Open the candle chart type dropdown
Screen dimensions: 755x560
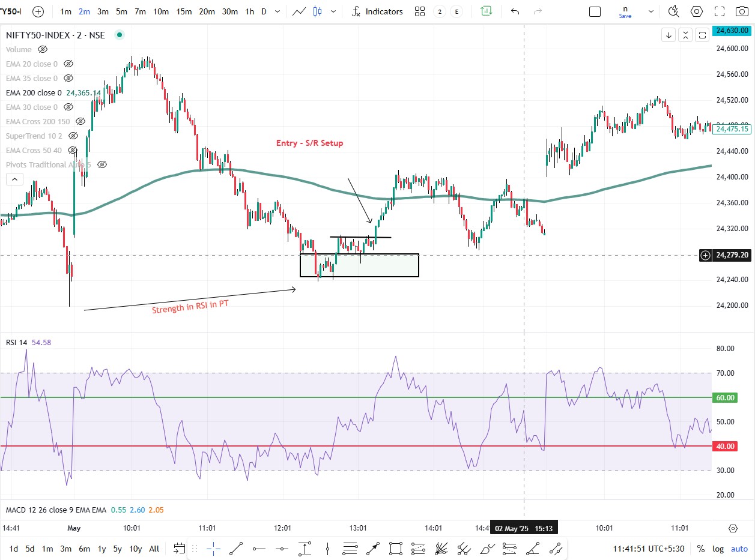tap(334, 11)
